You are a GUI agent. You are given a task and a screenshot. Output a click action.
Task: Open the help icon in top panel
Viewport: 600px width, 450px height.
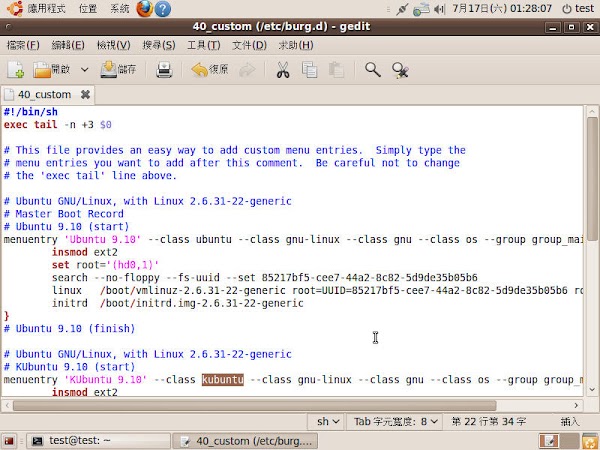coord(163,8)
